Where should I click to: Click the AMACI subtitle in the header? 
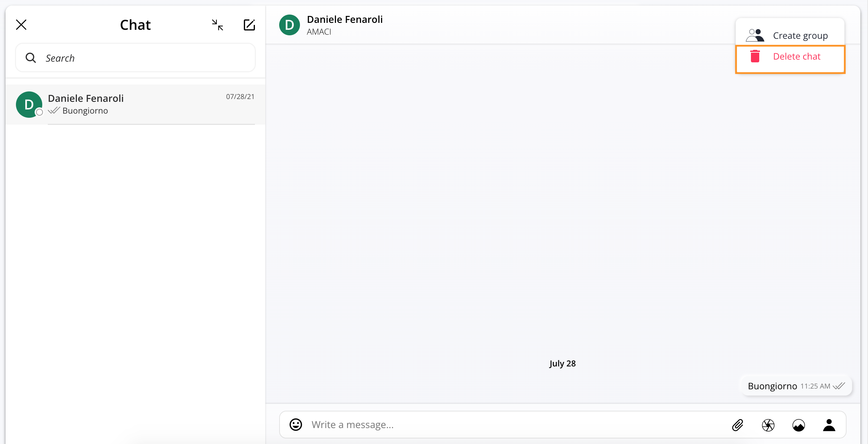coord(319,32)
